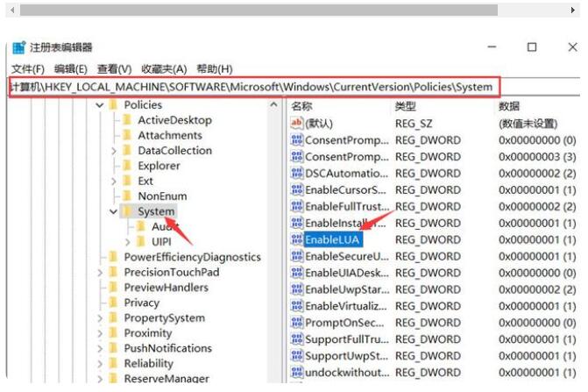Collapse the System tree node
The width and height of the screenshot is (588, 392).
113,211
